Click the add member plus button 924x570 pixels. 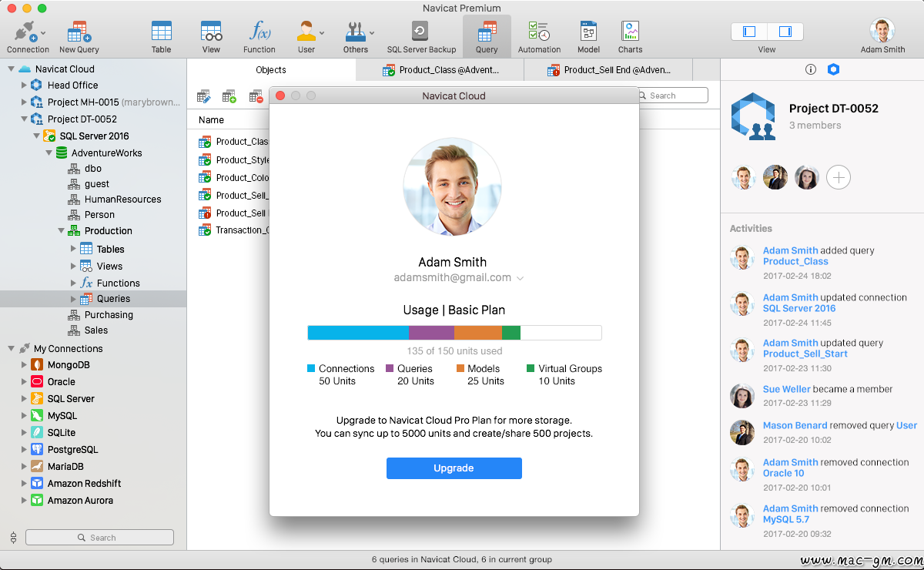click(x=839, y=178)
